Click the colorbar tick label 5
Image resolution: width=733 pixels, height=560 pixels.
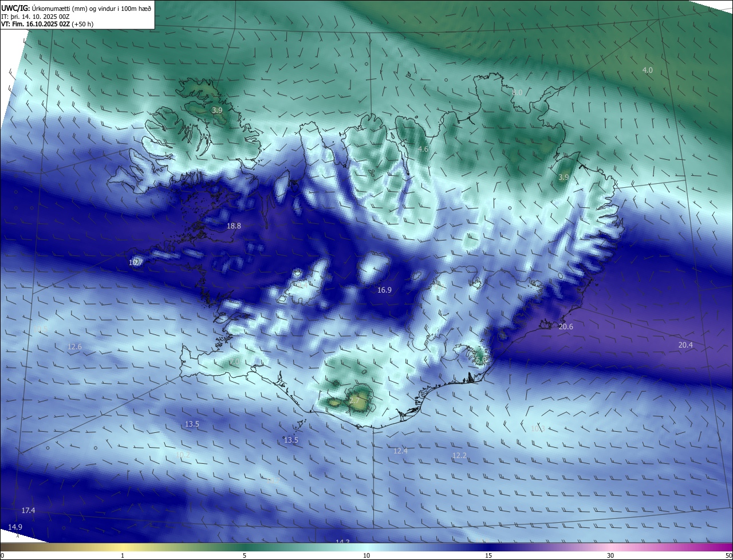[245, 555]
